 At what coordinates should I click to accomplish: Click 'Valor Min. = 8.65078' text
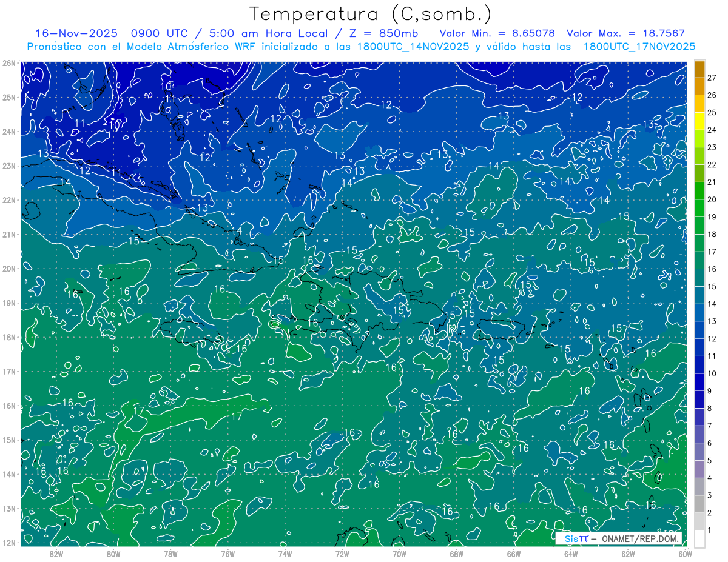click(x=497, y=33)
